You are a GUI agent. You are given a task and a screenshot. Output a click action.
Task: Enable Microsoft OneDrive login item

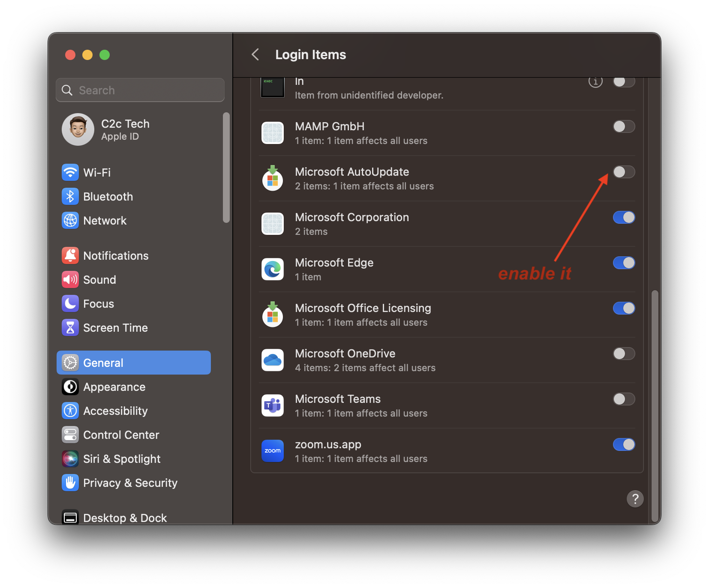coord(624,354)
